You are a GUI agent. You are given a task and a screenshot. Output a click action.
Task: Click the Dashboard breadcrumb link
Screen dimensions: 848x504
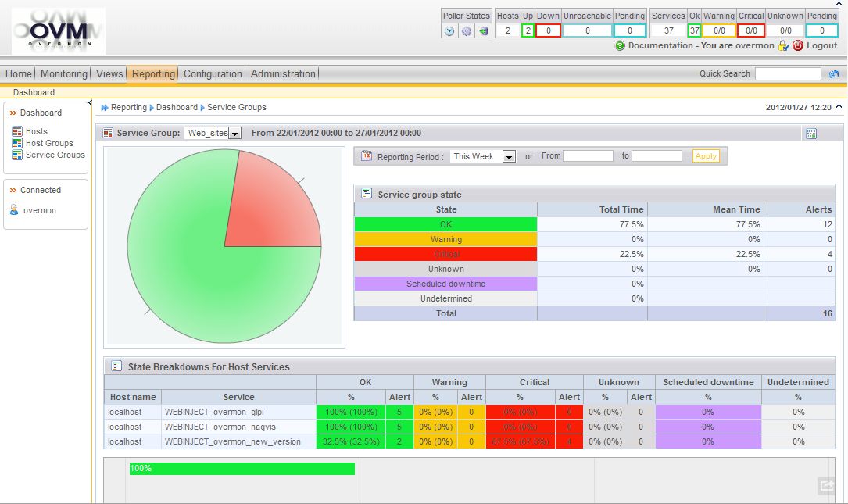click(x=177, y=107)
